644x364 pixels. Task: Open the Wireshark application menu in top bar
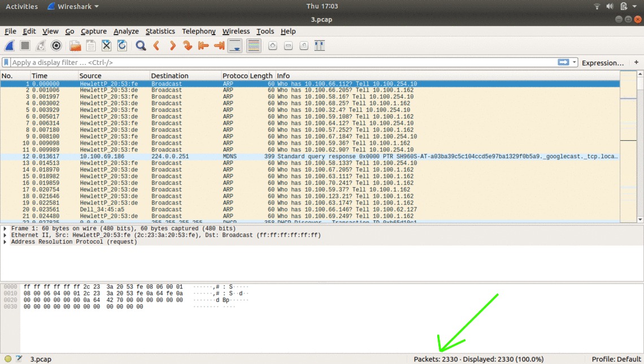[73, 7]
